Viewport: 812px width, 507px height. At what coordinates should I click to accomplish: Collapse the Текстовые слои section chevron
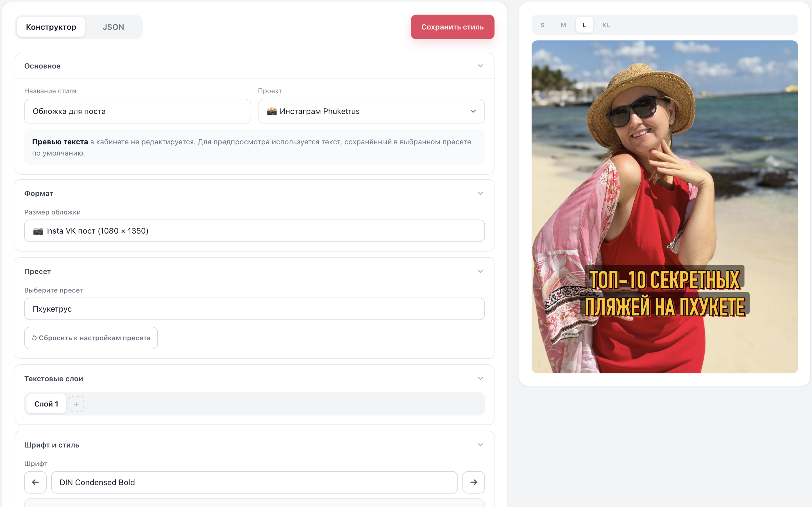(480, 379)
